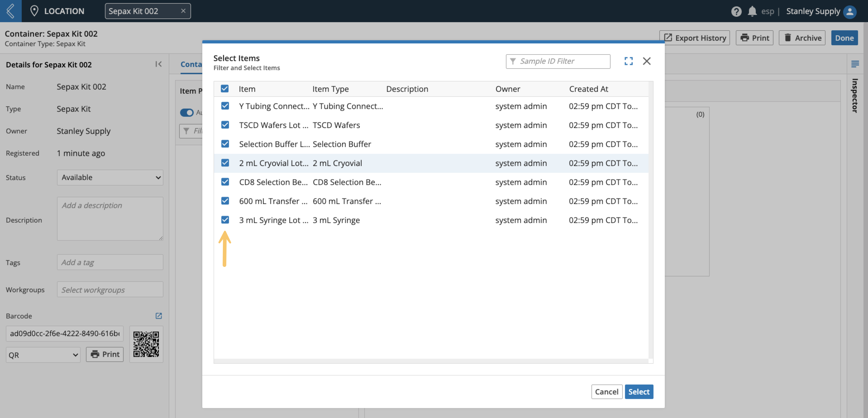Click the Select workgroups field
This screenshot has height=418, width=868.
pos(110,290)
